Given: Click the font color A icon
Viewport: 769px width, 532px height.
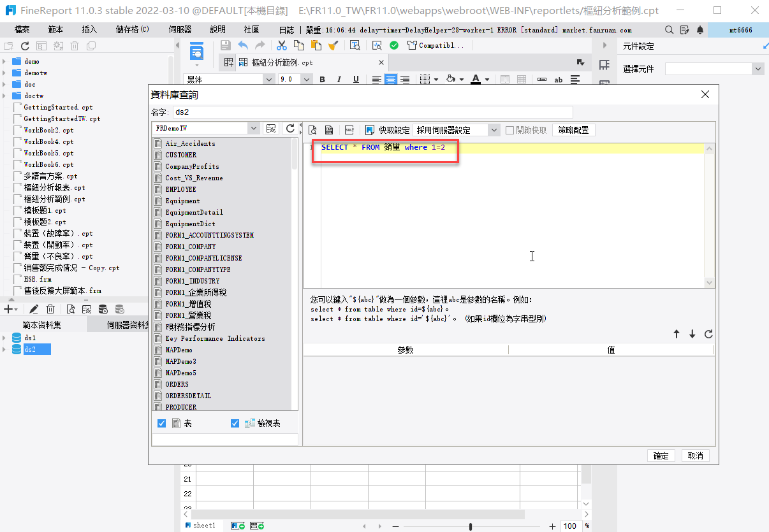Looking at the screenshot, I should 476,80.
